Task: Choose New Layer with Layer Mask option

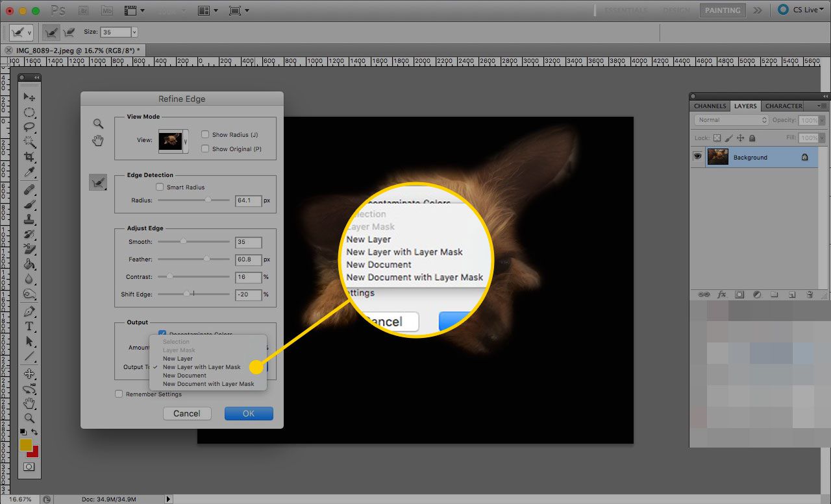Action: click(201, 367)
